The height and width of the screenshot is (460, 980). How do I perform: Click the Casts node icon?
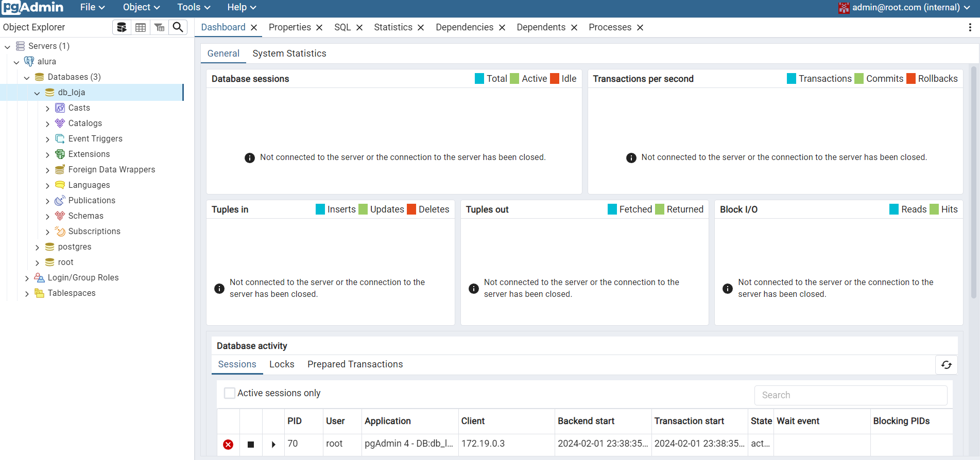click(x=60, y=108)
